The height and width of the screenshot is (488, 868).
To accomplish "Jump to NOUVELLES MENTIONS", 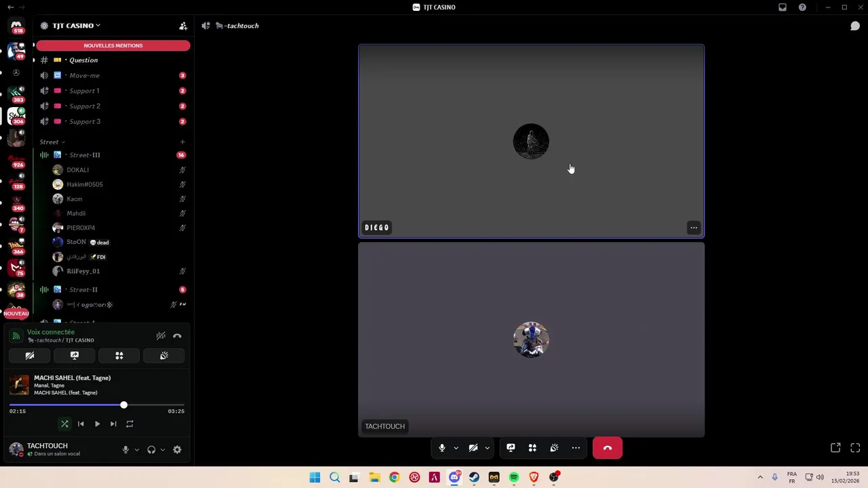I will (x=113, y=45).
